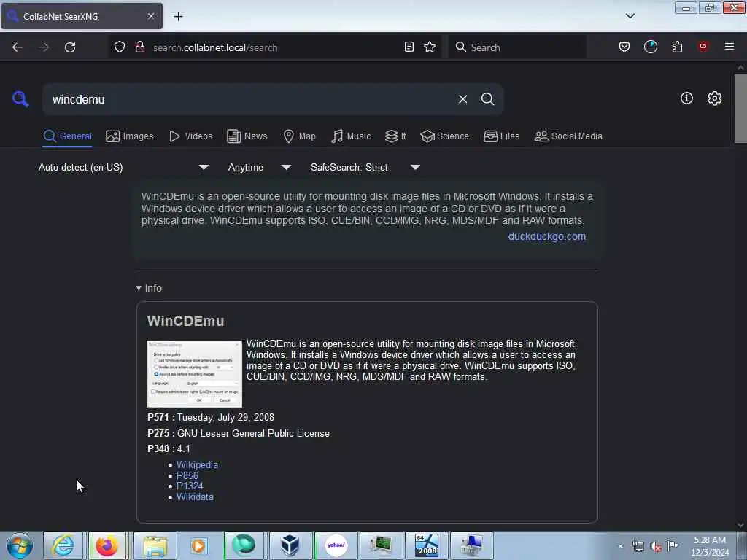Click the address bar URL
This screenshot has height=560, width=747.
pos(215,47)
